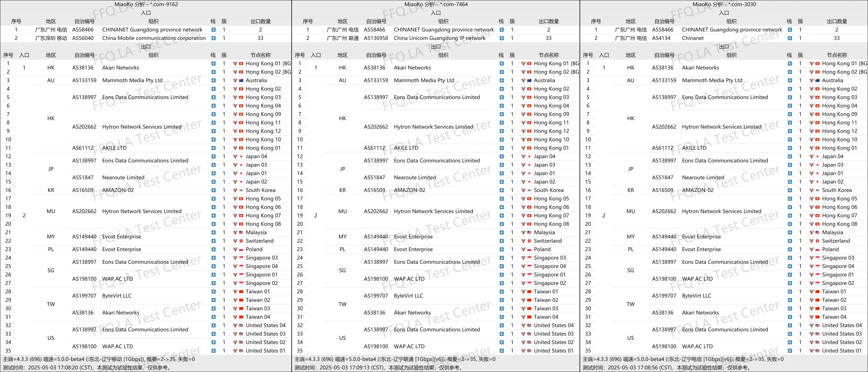868x372 pixels.
Task: Click the 'Hong Kong 07' node name in com-7464
Action: coord(552,216)
